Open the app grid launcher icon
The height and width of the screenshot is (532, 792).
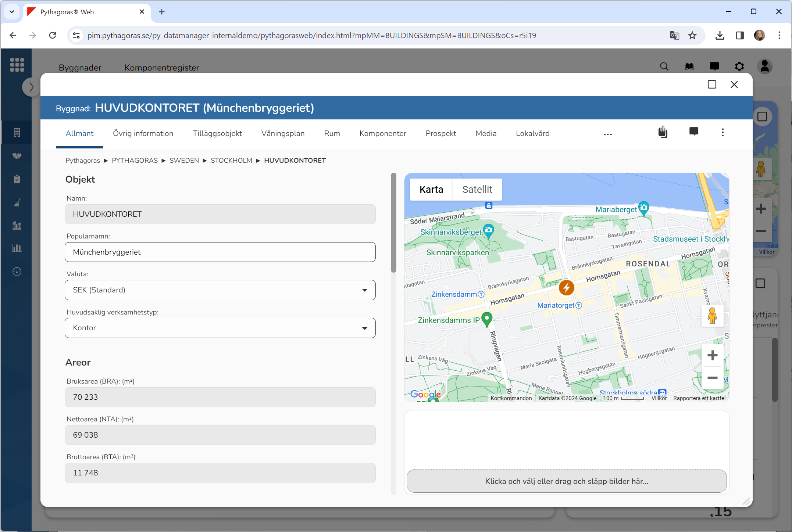pyautogui.click(x=17, y=65)
